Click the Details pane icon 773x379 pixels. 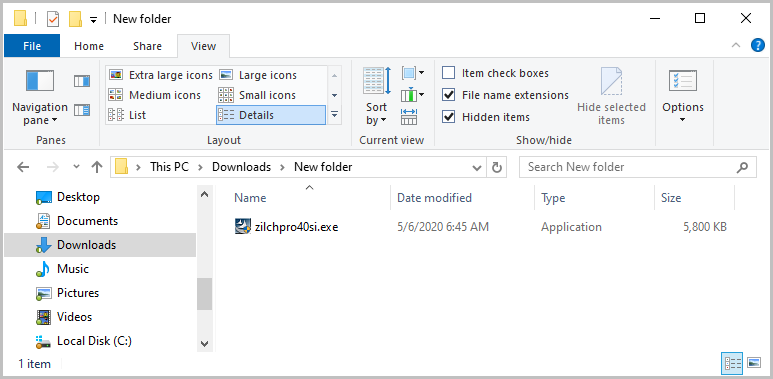tap(82, 110)
